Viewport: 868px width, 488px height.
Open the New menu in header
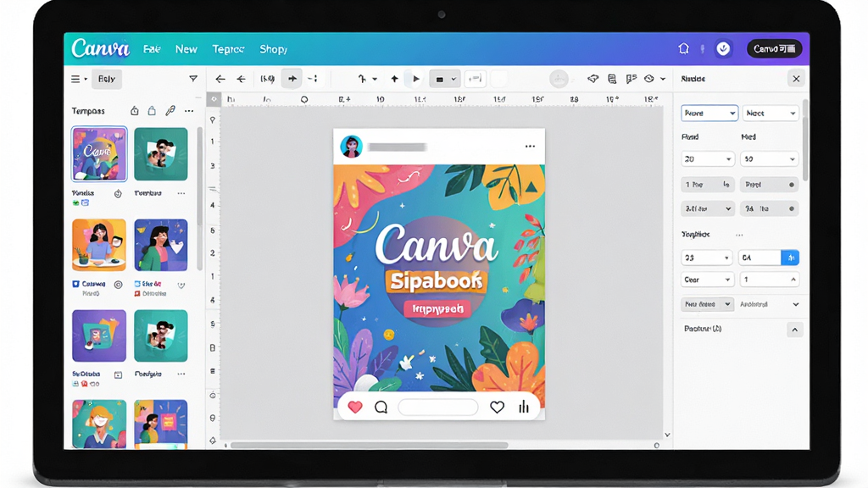(186, 49)
